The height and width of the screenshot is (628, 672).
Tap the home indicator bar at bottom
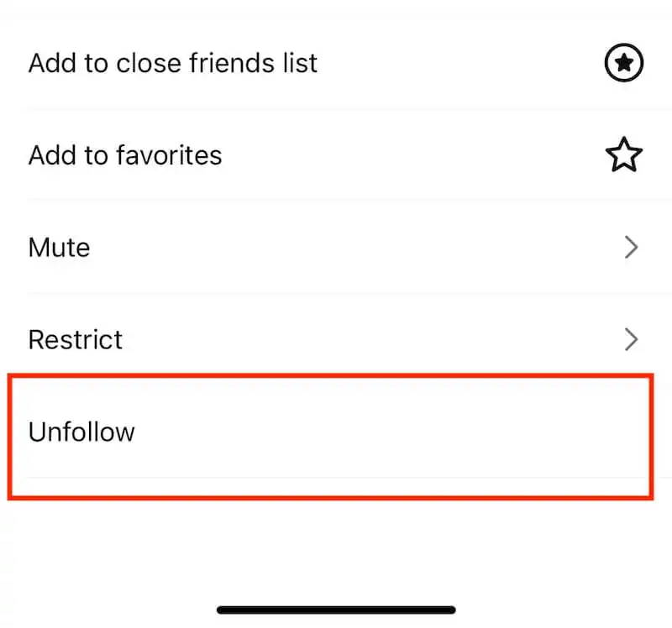click(336, 610)
